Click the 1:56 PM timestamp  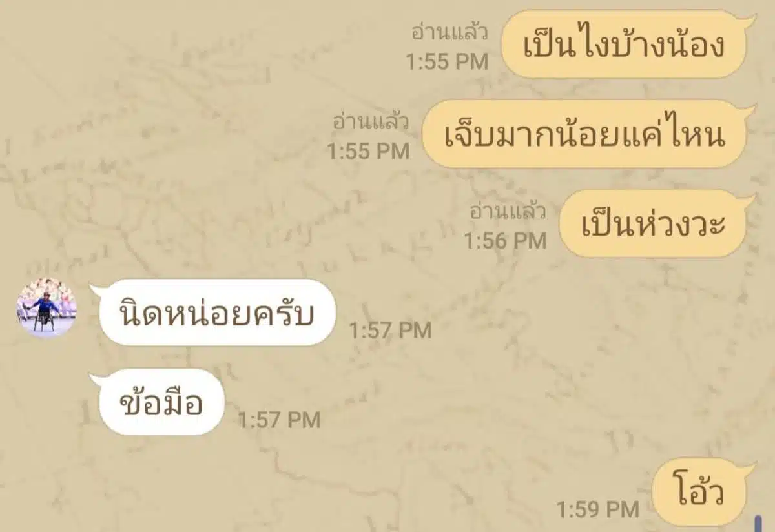tap(505, 241)
